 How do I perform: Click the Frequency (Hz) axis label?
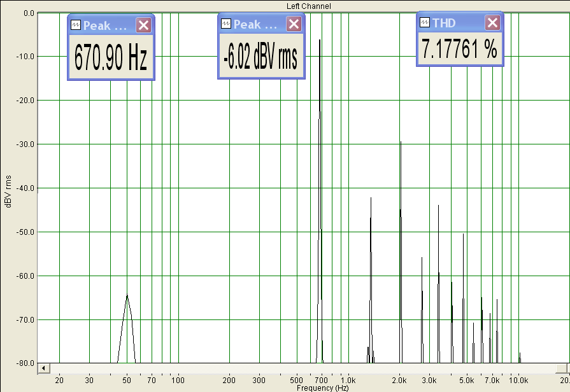[322, 388]
